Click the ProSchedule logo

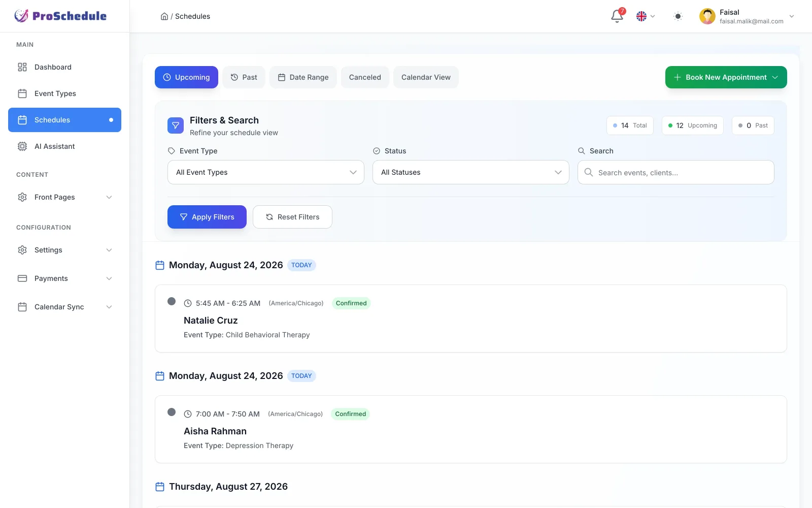coord(60,16)
